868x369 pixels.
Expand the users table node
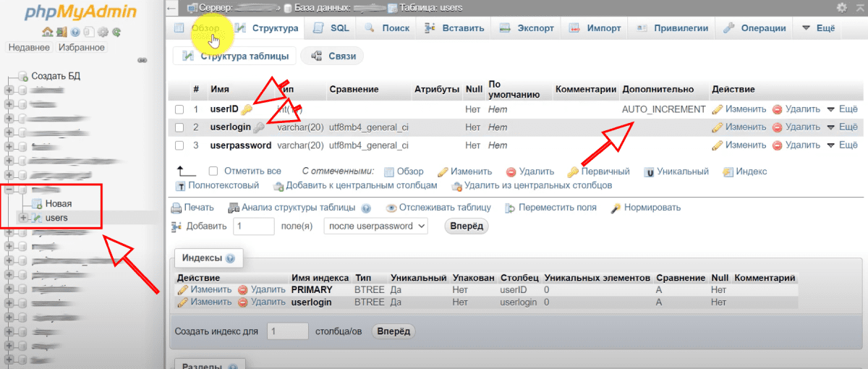pos(23,218)
